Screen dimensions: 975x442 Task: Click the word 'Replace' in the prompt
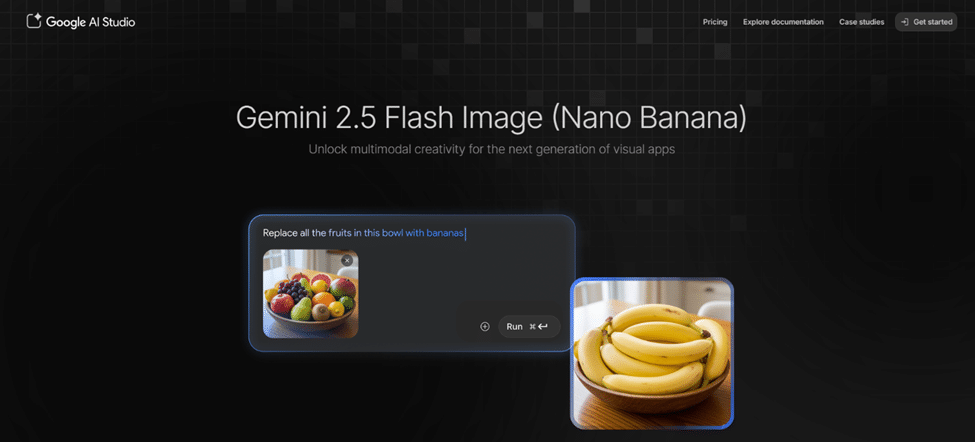(x=279, y=233)
